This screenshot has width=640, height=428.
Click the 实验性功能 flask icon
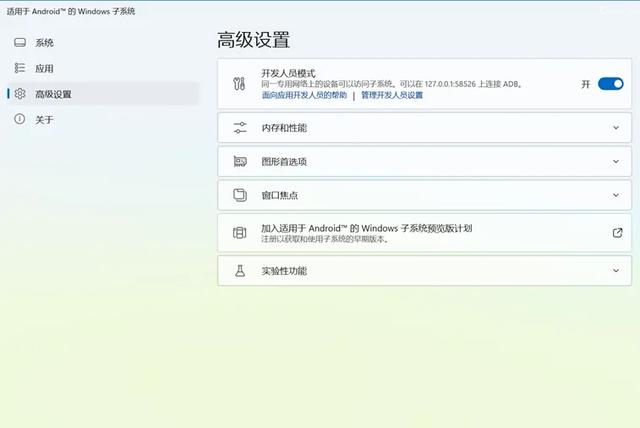click(x=240, y=271)
